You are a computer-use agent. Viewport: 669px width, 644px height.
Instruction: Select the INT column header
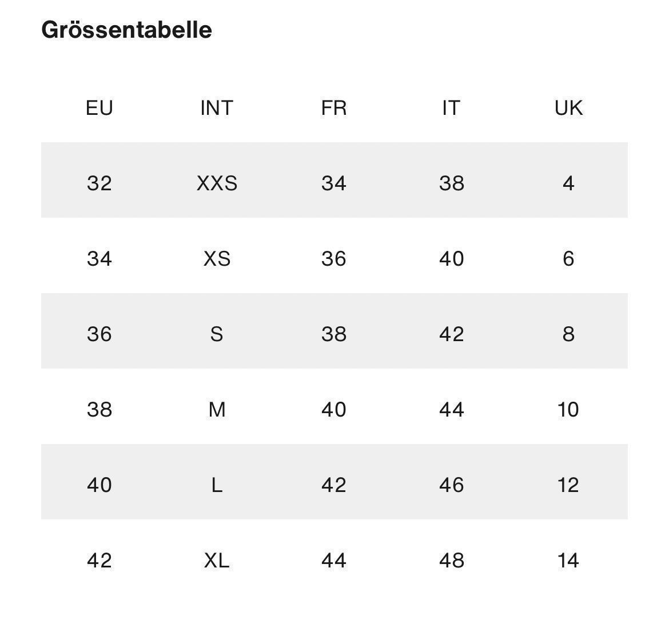point(217,108)
